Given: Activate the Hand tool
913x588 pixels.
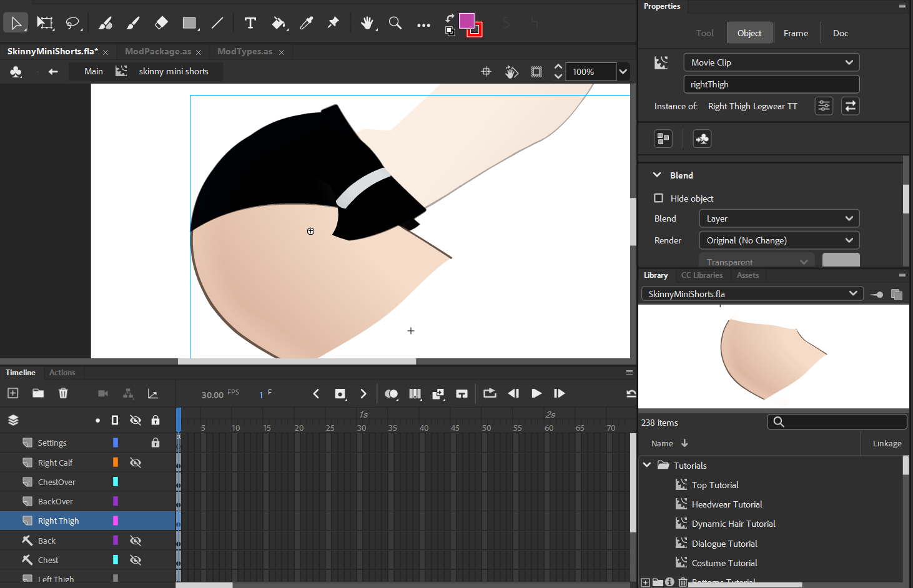Looking at the screenshot, I should [367, 23].
